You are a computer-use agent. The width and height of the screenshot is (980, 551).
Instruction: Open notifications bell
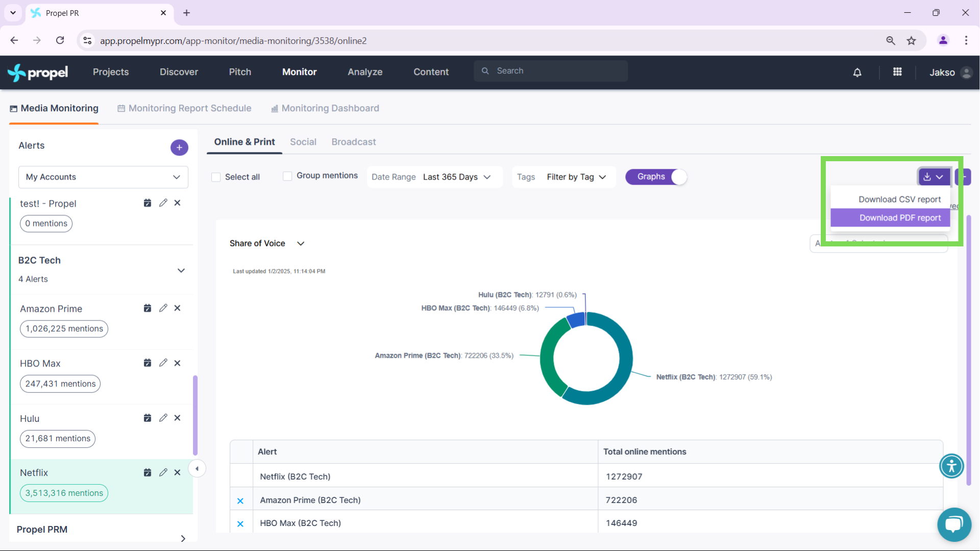[x=857, y=72]
